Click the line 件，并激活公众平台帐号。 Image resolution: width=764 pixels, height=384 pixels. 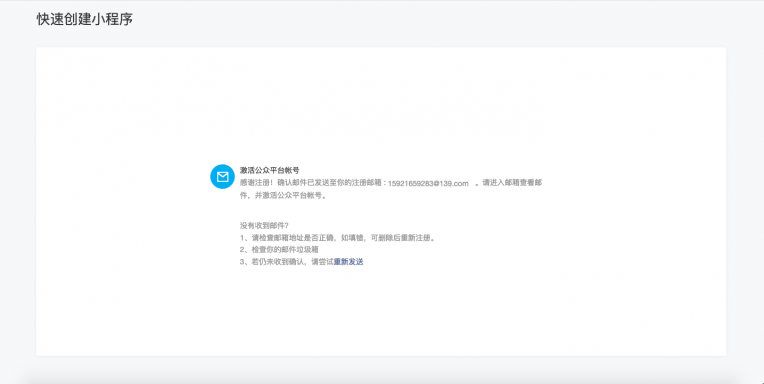pos(283,196)
